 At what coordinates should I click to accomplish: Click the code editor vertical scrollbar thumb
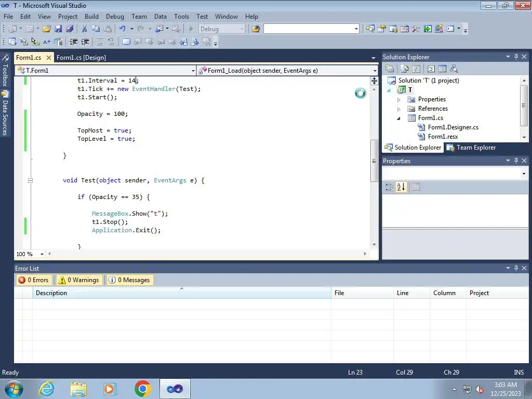pos(374,161)
